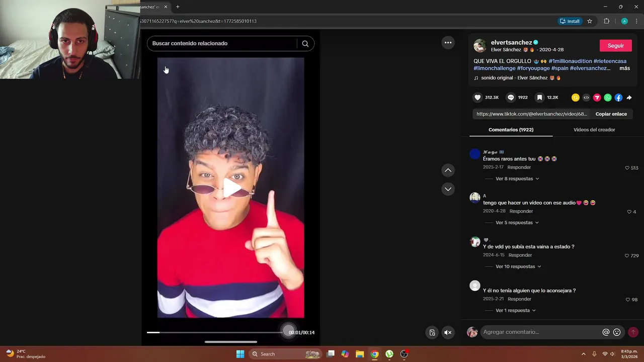The width and height of the screenshot is (644, 362).
Task: Share the video to WhatsApp
Action: click(608, 98)
